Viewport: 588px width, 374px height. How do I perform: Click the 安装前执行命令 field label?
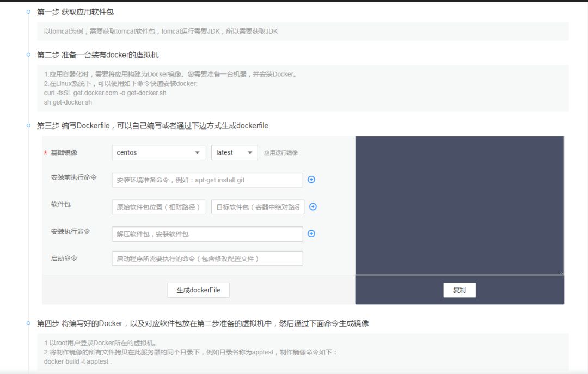74,177
